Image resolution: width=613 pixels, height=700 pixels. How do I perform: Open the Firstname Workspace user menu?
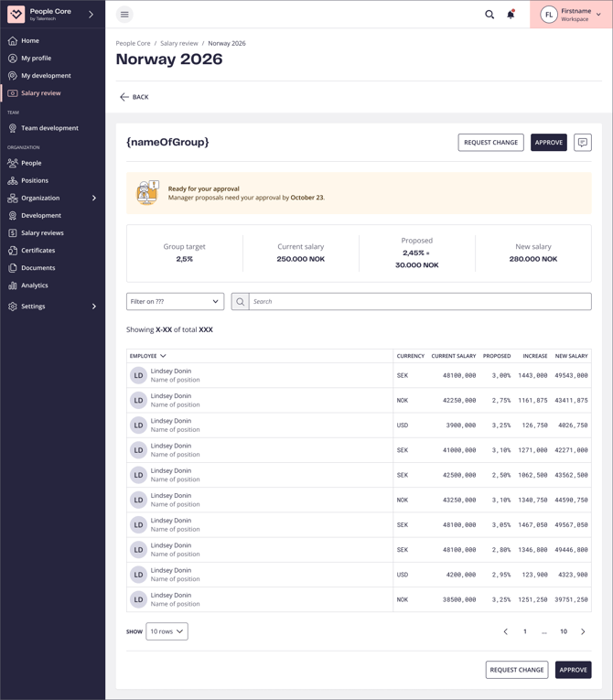click(x=571, y=15)
